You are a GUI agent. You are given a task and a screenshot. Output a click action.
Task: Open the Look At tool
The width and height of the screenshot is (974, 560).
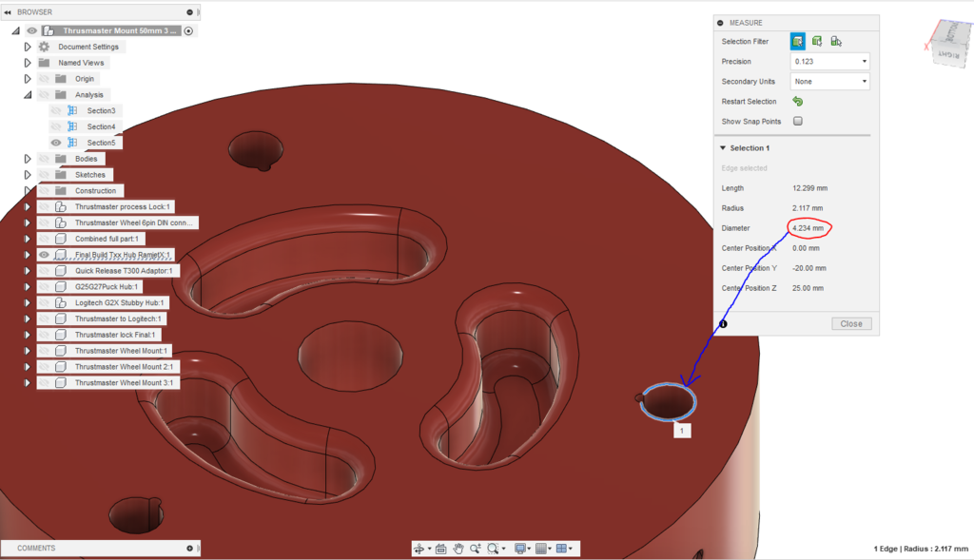(x=441, y=549)
